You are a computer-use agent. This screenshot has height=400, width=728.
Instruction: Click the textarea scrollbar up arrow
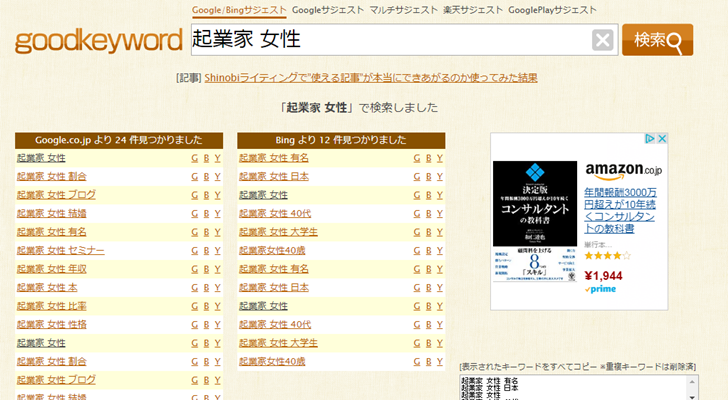tap(692, 381)
